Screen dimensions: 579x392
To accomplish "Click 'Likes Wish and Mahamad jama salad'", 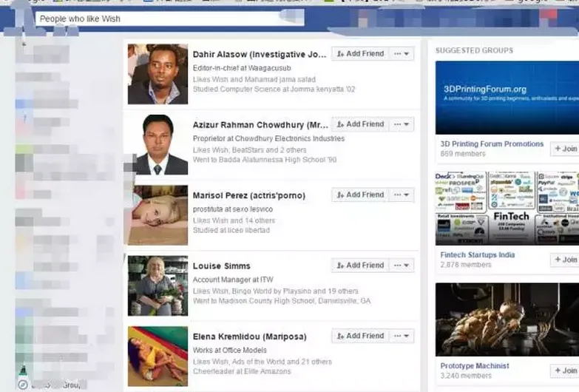I will click(254, 79).
